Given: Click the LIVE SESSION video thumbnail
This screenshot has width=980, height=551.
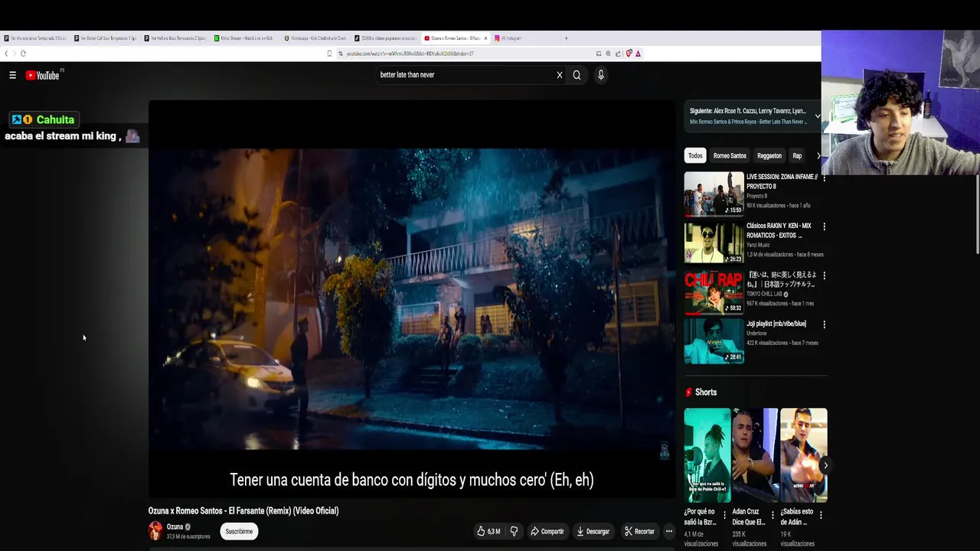Looking at the screenshot, I should click(x=714, y=194).
